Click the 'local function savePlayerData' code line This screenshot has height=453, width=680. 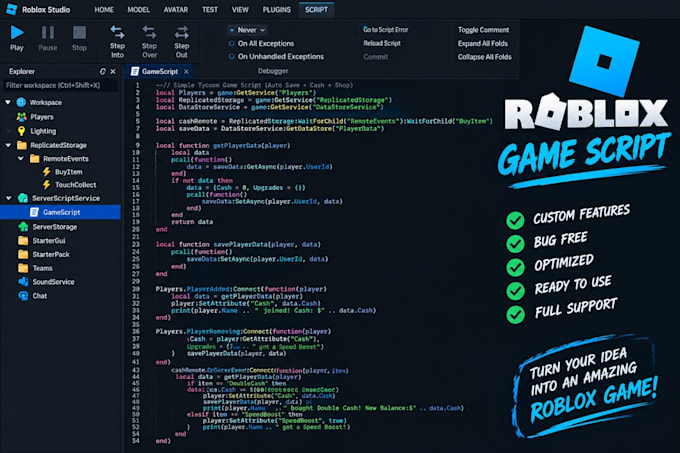[238, 244]
